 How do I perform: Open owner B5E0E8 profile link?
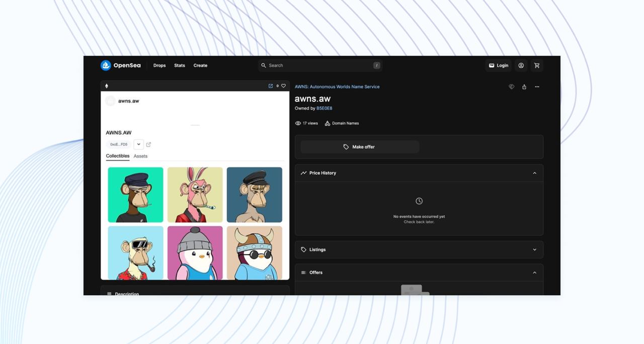click(324, 108)
